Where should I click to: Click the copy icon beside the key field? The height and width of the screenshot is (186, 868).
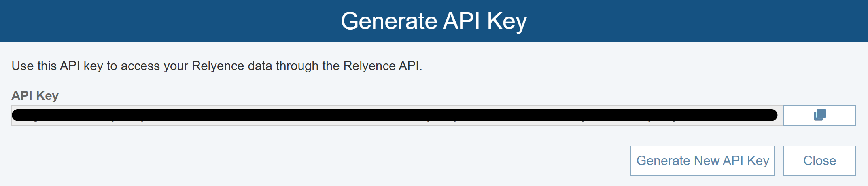819,115
